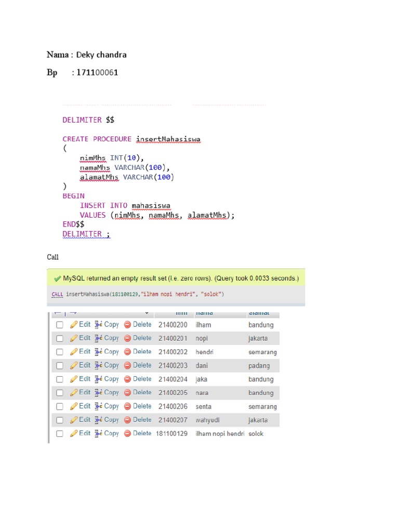Click the pencil Edit icon for ilham row 21400200

click(x=74, y=325)
